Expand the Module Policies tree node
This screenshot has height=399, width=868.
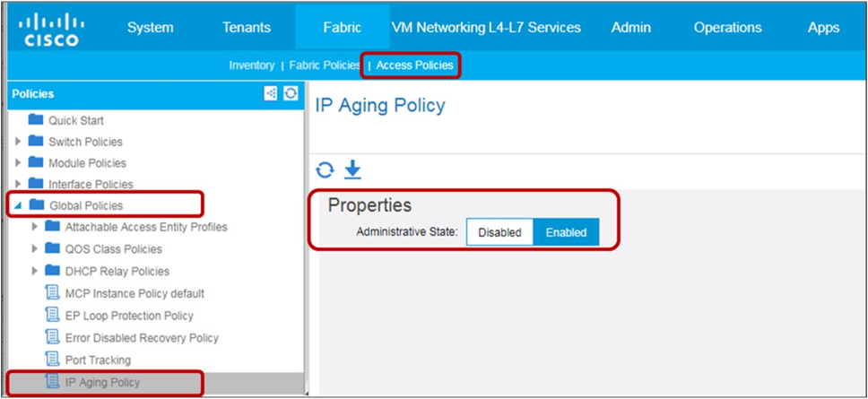click(x=18, y=162)
